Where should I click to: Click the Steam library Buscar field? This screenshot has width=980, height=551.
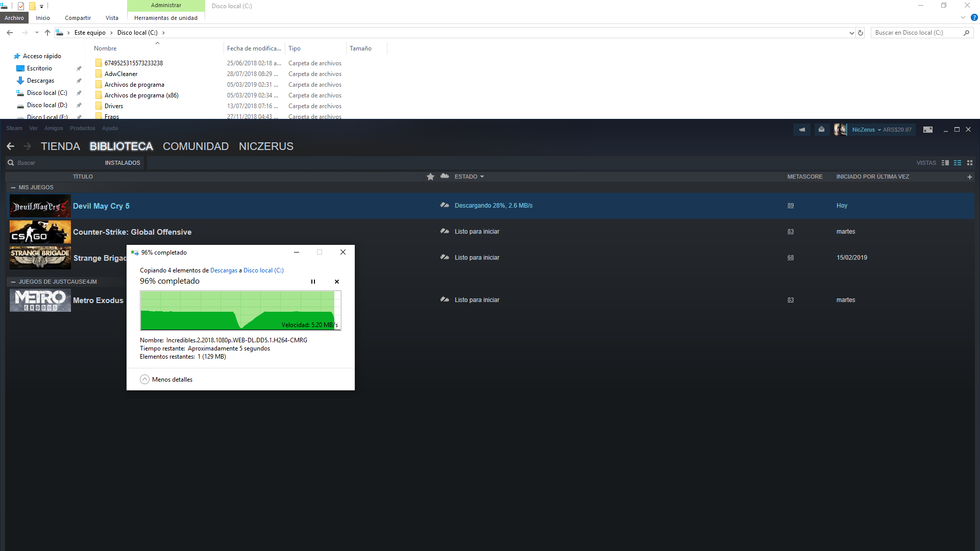(54, 163)
